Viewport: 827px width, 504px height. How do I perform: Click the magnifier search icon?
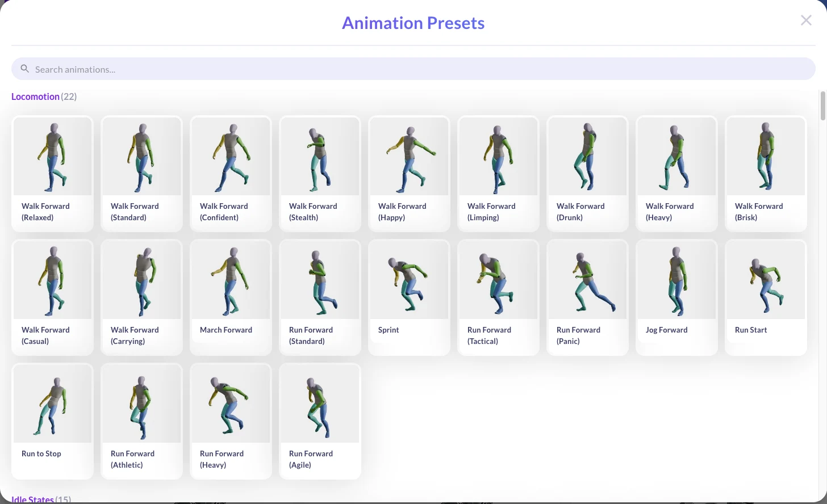pos(25,69)
